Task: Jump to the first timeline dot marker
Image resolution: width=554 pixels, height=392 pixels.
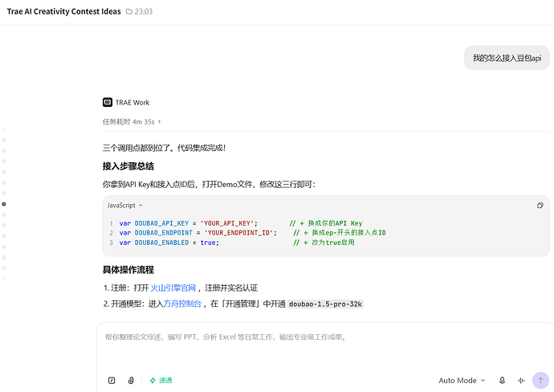Action: click(4, 129)
